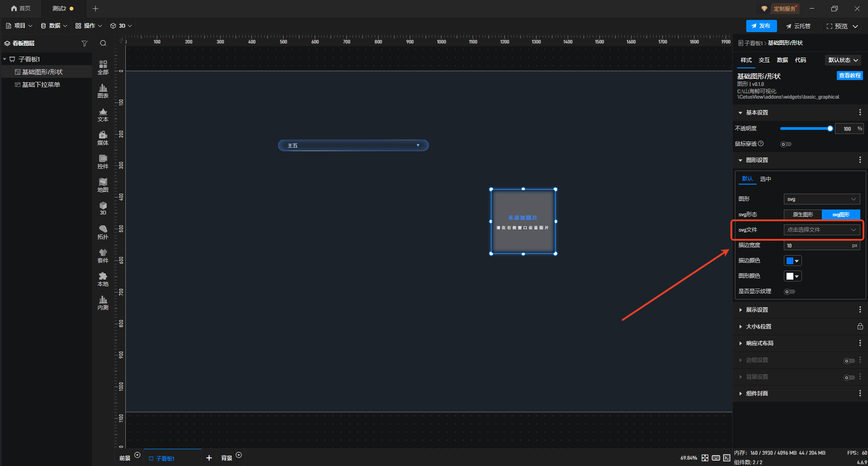Switch to the 交互 tab
Image resolution: width=868 pixels, height=466 pixels.
[x=764, y=60]
